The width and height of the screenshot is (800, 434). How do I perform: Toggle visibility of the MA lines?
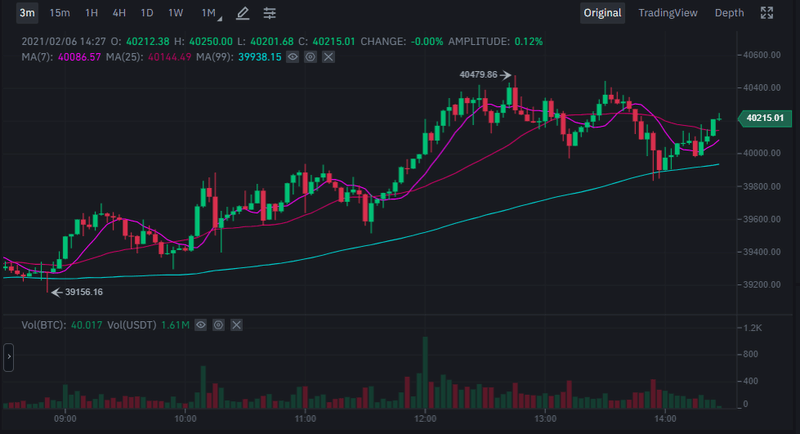point(293,57)
